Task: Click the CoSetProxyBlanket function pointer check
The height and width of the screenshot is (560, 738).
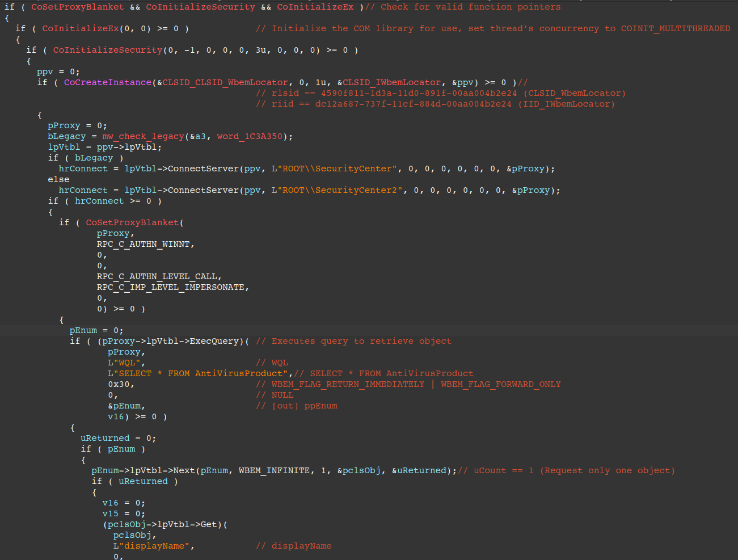Action: click(x=77, y=7)
